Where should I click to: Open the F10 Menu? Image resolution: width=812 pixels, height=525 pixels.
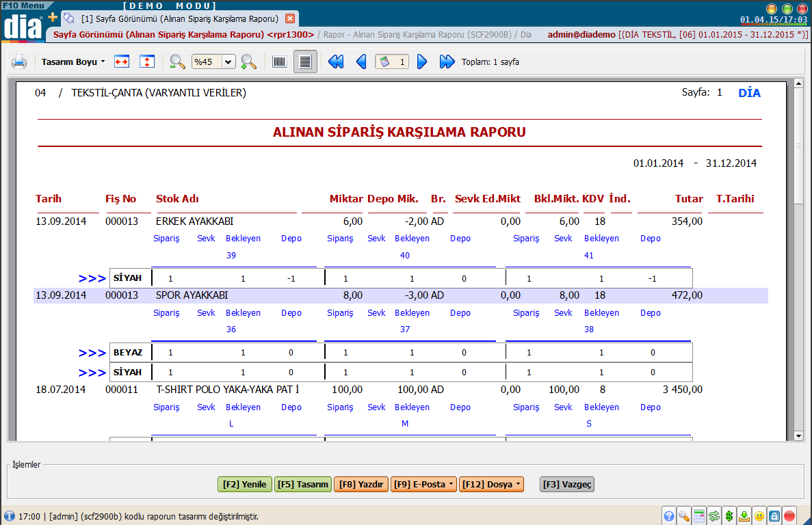24,5
